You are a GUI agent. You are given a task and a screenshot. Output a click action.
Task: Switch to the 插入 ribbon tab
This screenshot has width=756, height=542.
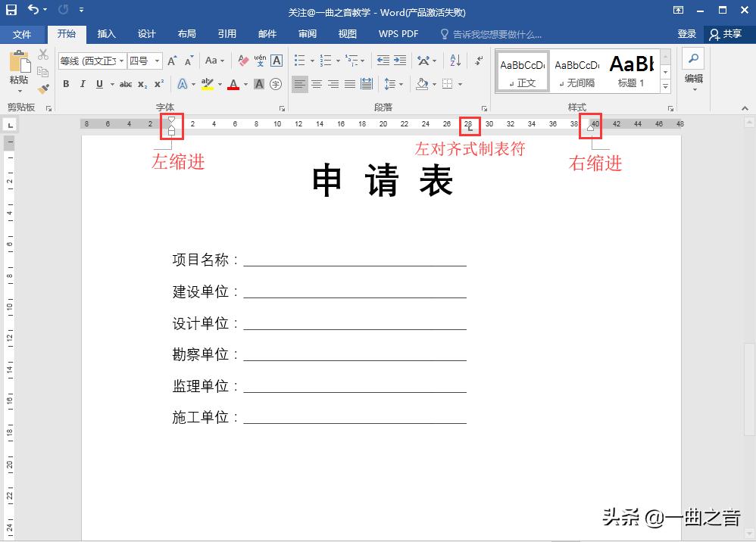(107, 33)
